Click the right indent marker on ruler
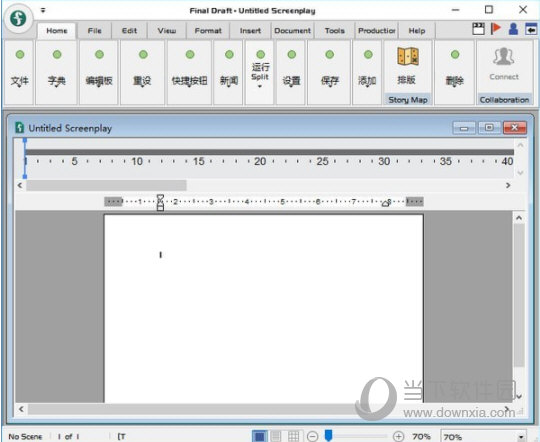This screenshot has height=442, width=540. [x=386, y=203]
